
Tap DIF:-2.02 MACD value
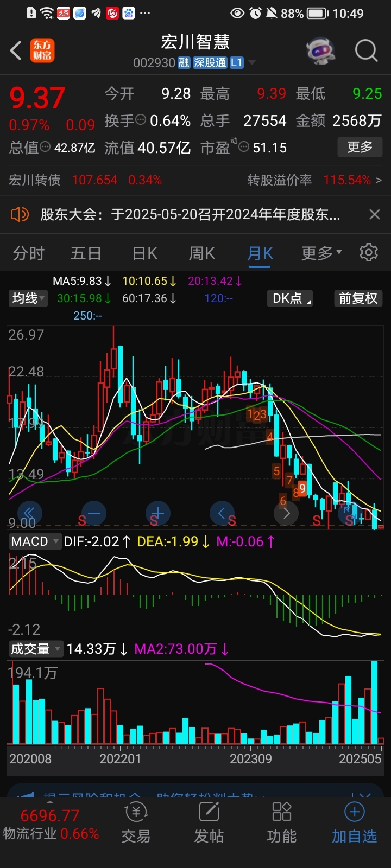click(x=97, y=541)
